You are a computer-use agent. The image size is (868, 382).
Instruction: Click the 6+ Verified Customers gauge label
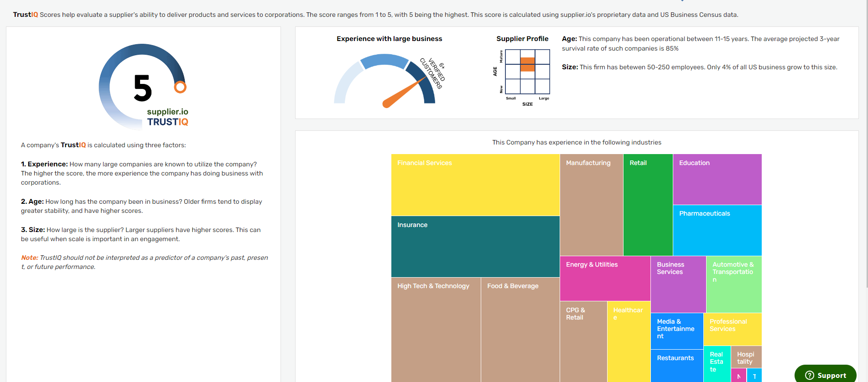[432, 73]
